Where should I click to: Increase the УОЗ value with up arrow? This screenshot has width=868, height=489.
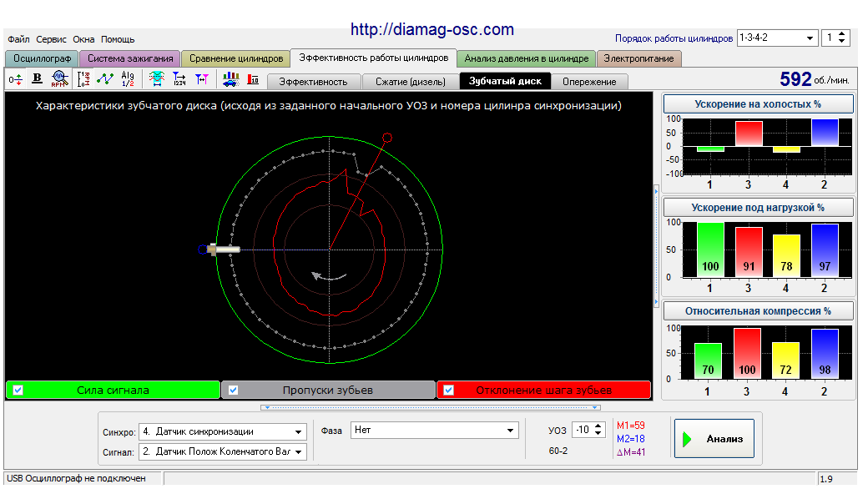[598, 426]
